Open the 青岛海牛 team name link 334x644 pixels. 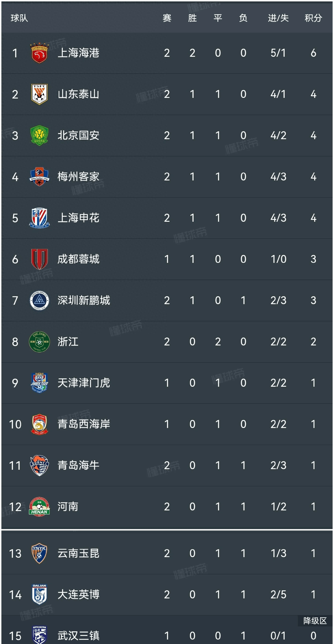[x=79, y=465]
